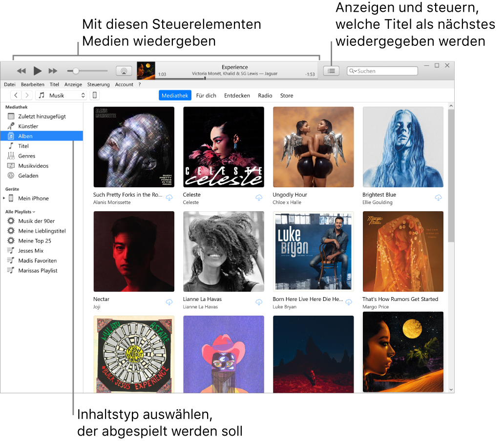Click the Experience song progress bar
504x441 pixels.
tap(237, 79)
